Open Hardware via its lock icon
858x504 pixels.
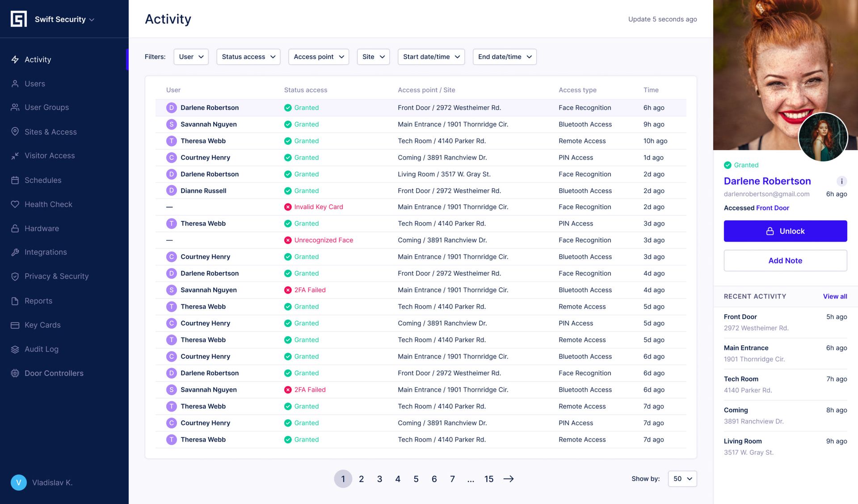pyautogui.click(x=15, y=228)
